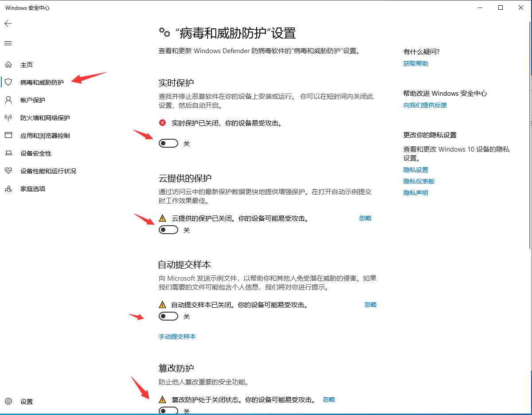The width and height of the screenshot is (532, 415).
Task: Click the heart icon for device performance
Action: (x=8, y=171)
